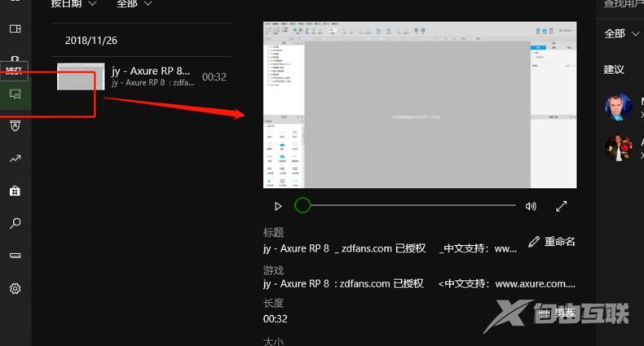Viewport: 644px width, 346px height.
Task: Click the game name text under 游戏
Action: coord(419,283)
